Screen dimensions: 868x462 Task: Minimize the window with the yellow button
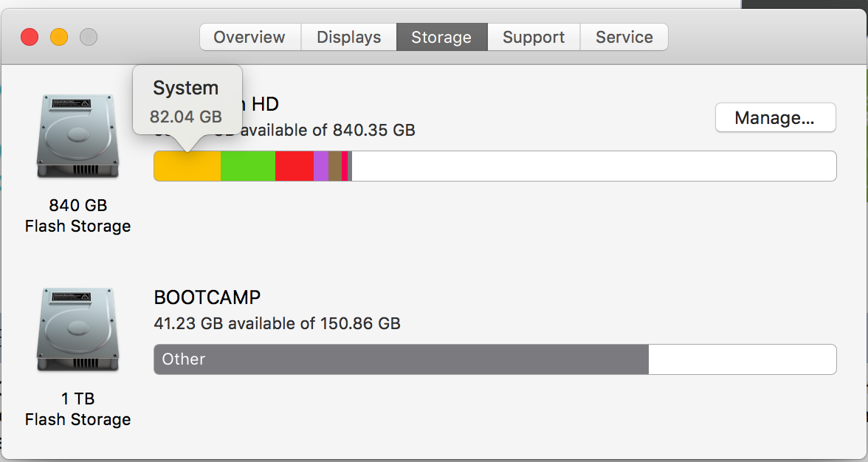[59, 37]
